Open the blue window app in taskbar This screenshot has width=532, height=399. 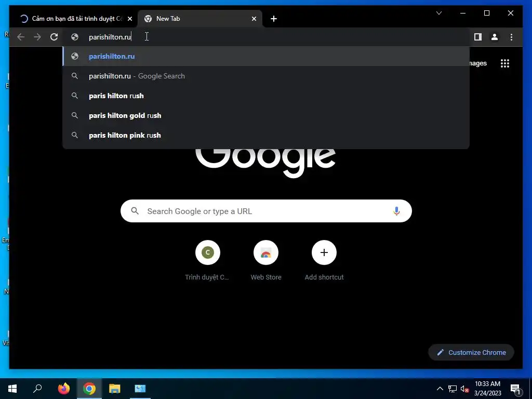[x=140, y=389]
